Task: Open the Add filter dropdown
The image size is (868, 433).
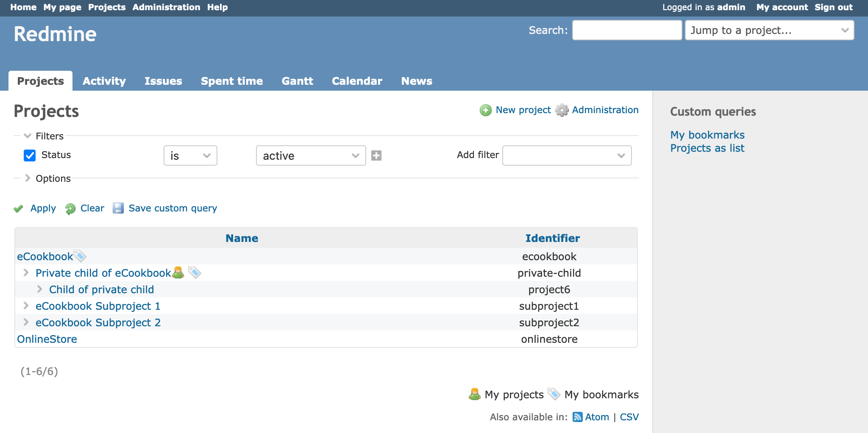Action: (x=567, y=155)
